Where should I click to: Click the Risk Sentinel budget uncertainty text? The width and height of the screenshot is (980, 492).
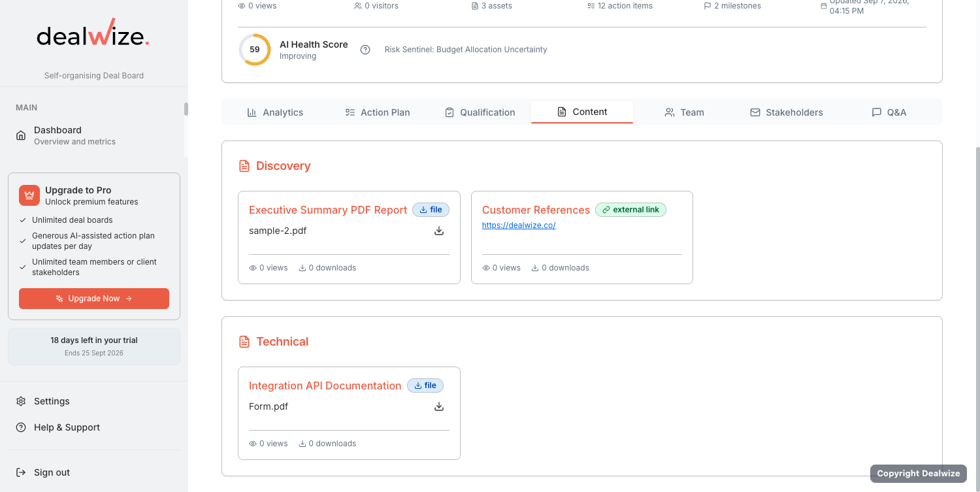466,50
